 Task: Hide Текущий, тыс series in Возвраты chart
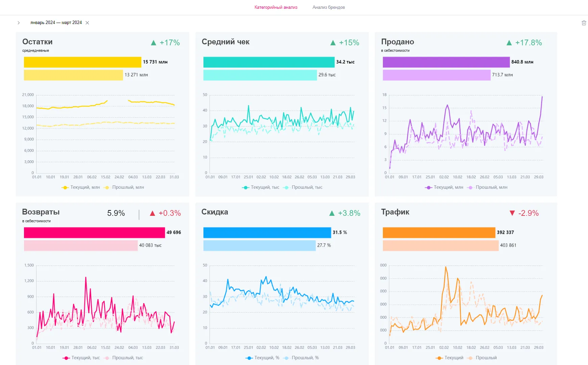[81, 358]
